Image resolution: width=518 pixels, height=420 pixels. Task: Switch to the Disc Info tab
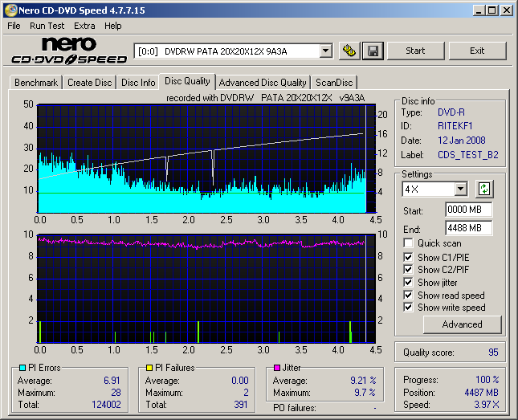138,82
